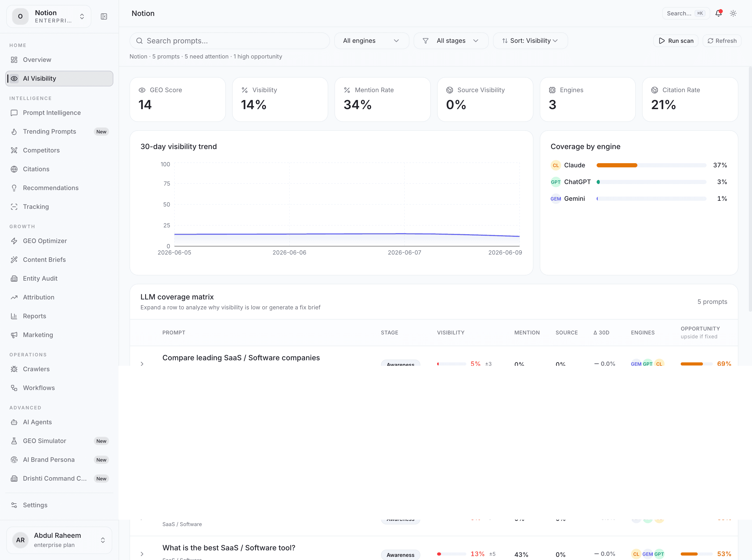This screenshot has height=560, width=752.
Task: Click the MENTION column header
Action: coord(527,333)
